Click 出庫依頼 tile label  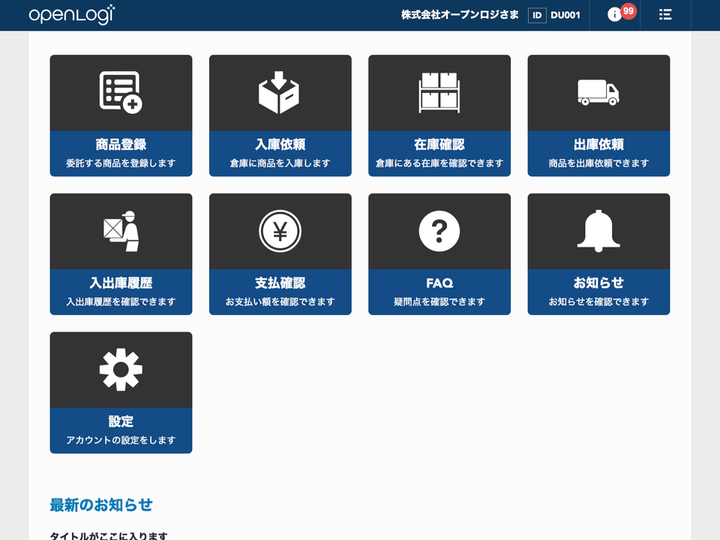click(598, 145)
